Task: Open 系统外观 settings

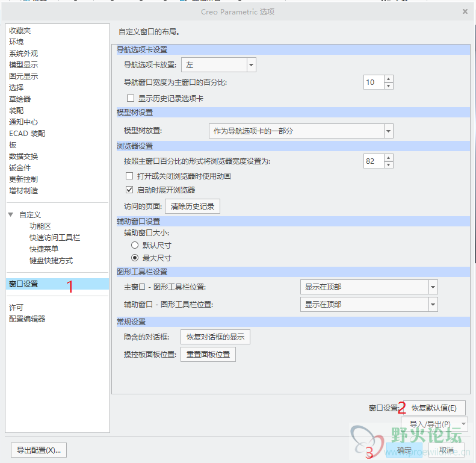Action: (23, 54)
